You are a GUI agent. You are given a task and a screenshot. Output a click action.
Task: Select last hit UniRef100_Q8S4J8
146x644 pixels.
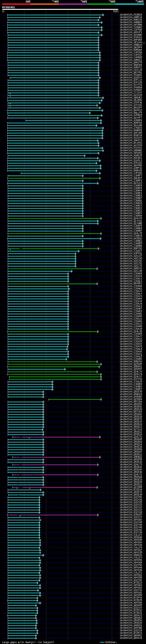click(131, 638)
